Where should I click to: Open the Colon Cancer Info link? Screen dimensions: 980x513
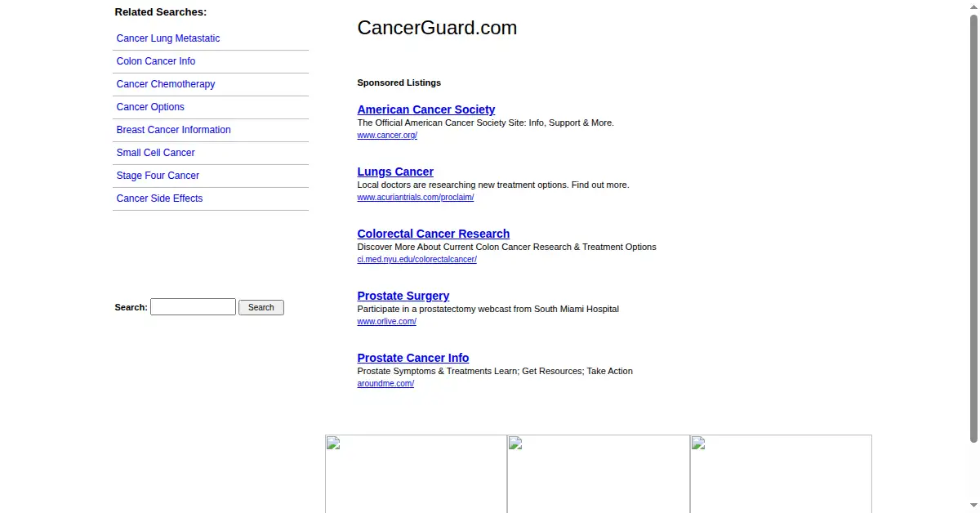pyautogui.click(x=156, y=61)
